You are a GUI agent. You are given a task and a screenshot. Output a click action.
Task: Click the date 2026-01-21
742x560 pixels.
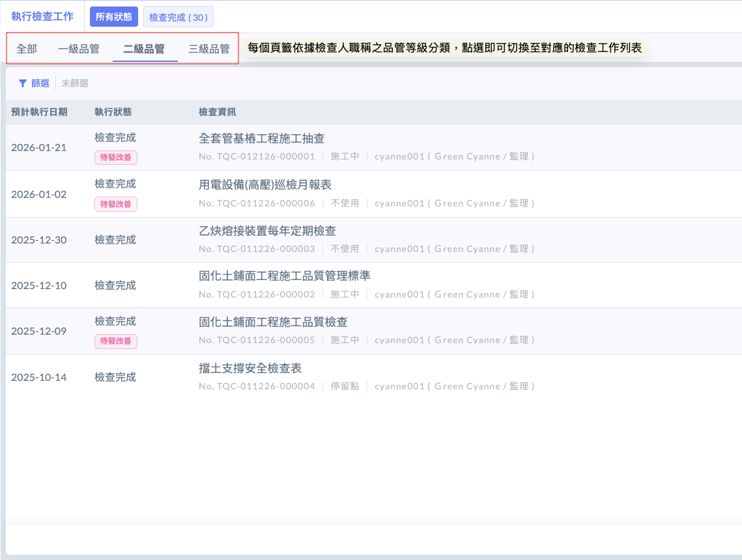point(39,148)
